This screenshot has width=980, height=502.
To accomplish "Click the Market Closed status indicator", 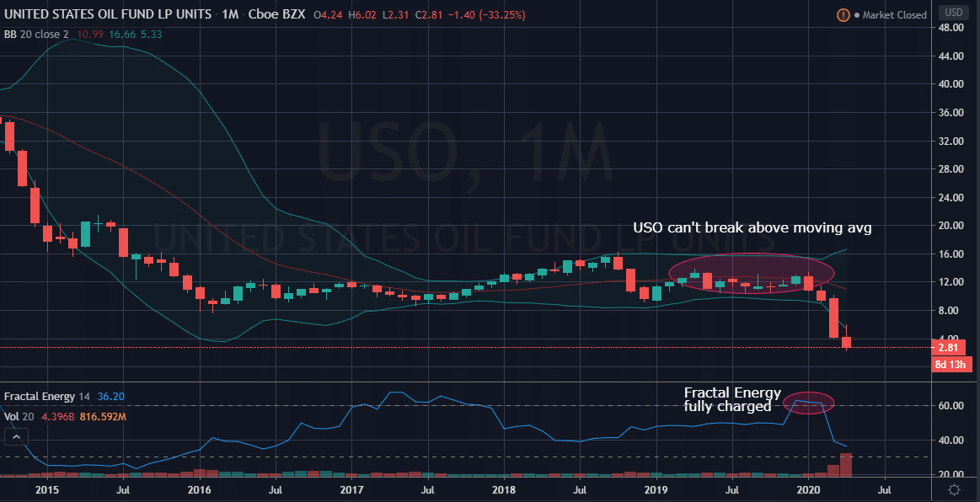I will coord(890,14).
